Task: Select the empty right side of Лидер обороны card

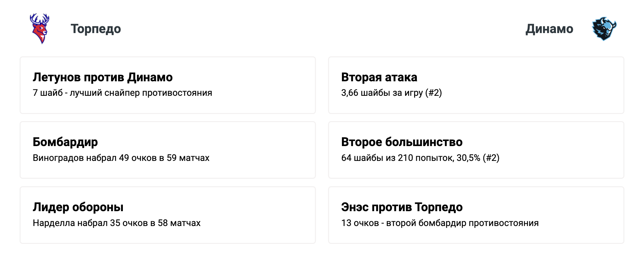Action: (x=267, y=215)
